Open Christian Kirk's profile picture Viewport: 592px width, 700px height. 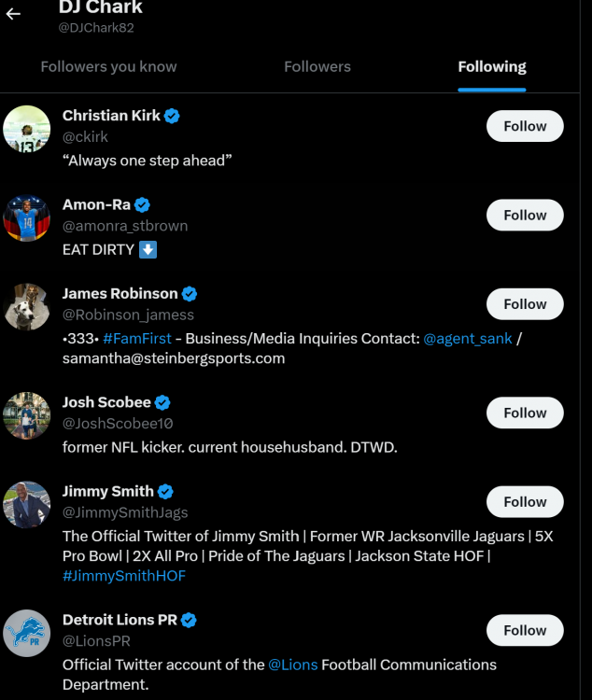click(27, 129)
